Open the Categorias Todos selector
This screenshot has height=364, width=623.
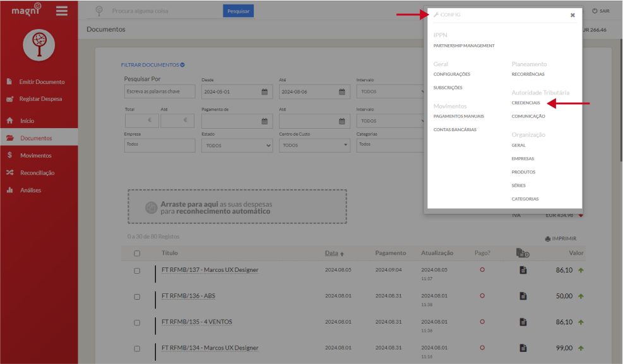click(x=391, y=145)
